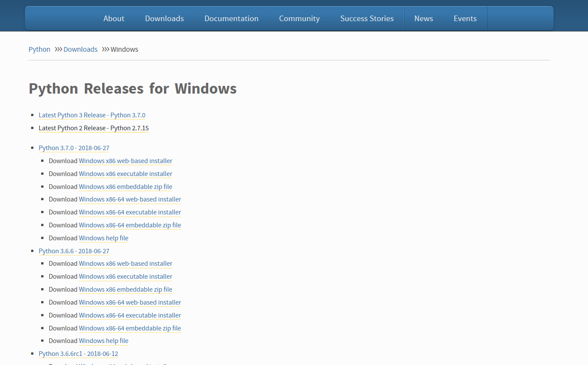Open the News menu
The width and height of the screenshot is (588, 365).
coord(424,19)
